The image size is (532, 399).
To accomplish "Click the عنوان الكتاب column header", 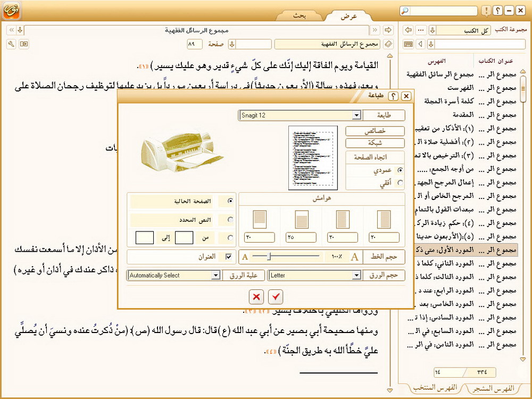I will tap(496, 61).
